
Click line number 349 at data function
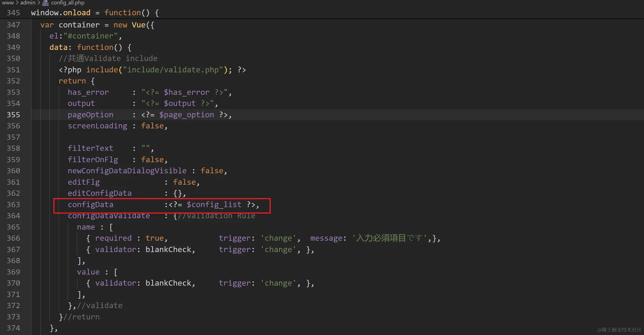(x=13, y=47)
